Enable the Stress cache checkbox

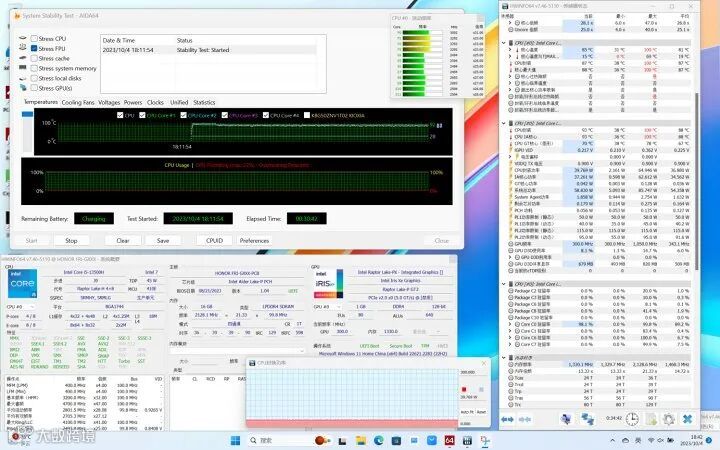[x=34, y=58]
